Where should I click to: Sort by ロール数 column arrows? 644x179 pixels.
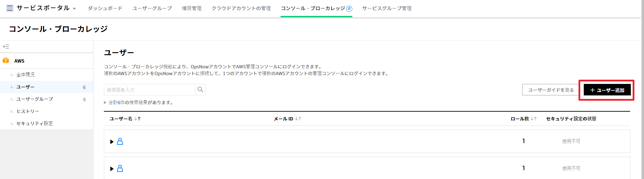[534, 119]
